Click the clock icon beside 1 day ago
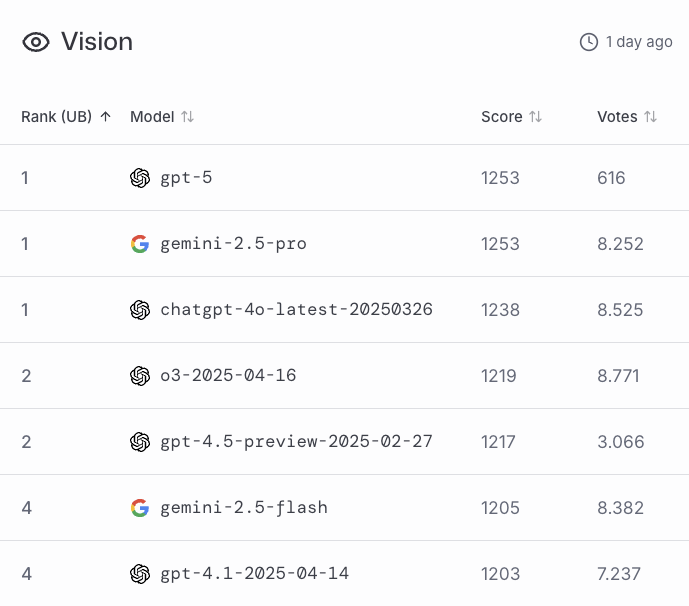The image size is (689, 606). [x=588, y=42]
